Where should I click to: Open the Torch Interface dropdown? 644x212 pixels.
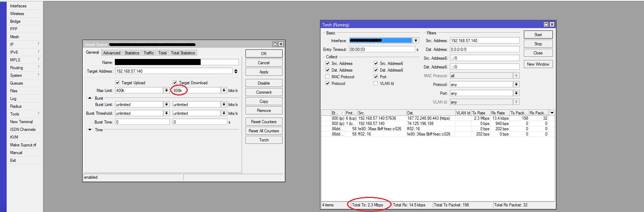416,41
